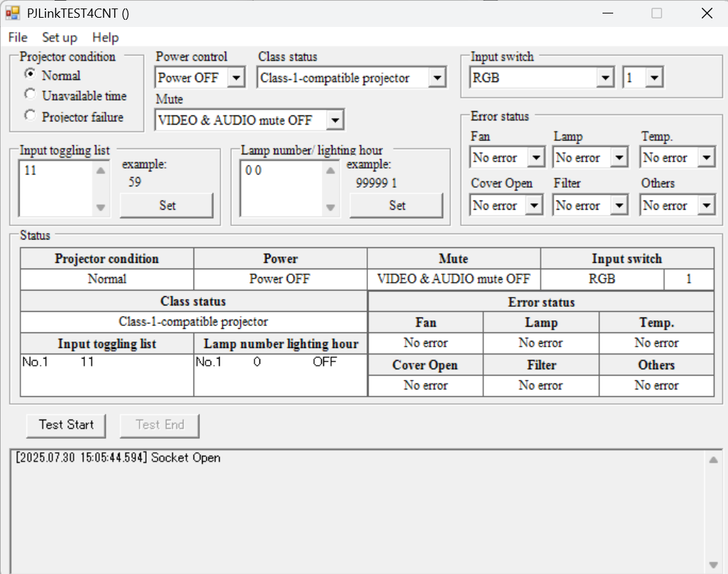Expand the Lamp error dropdown

[x=619, y=158]
